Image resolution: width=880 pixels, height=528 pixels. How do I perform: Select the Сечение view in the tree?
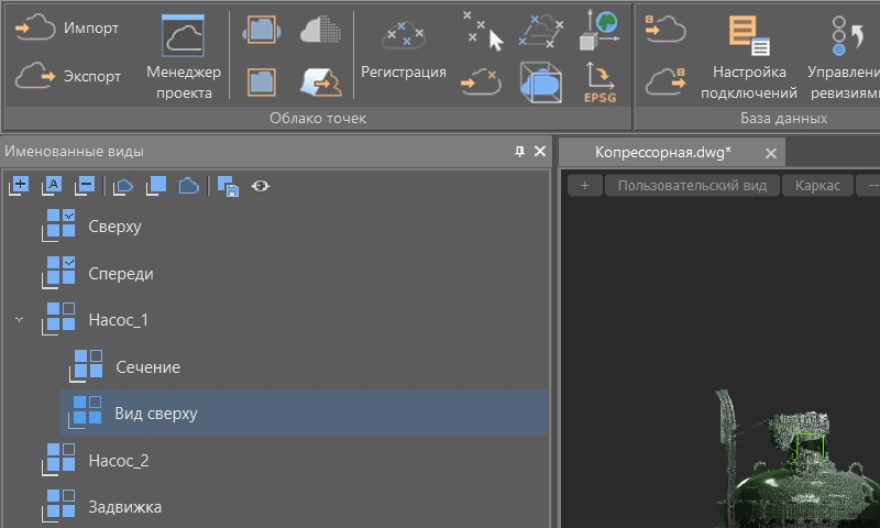(147, 367)
